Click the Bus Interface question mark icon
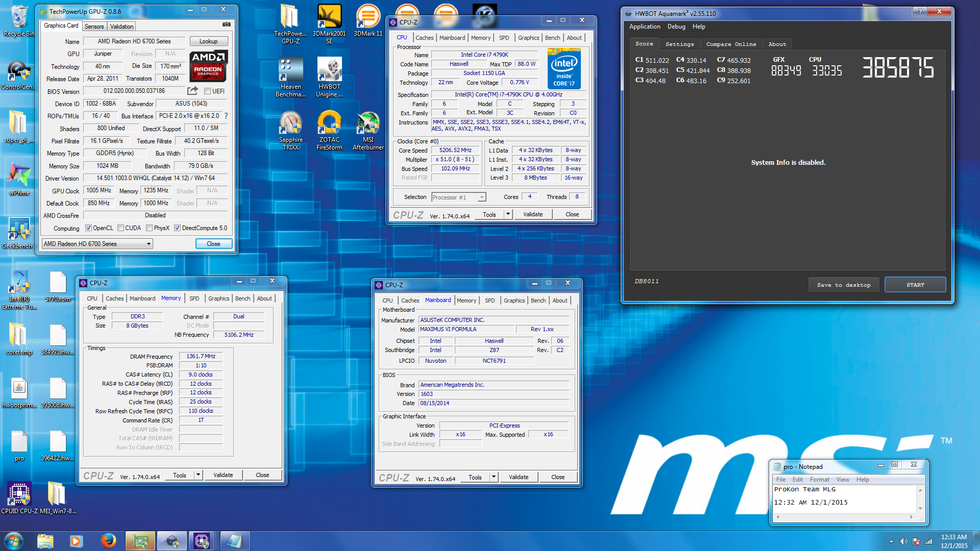This screenshot has width=980, height=551. tap(226, 116)
